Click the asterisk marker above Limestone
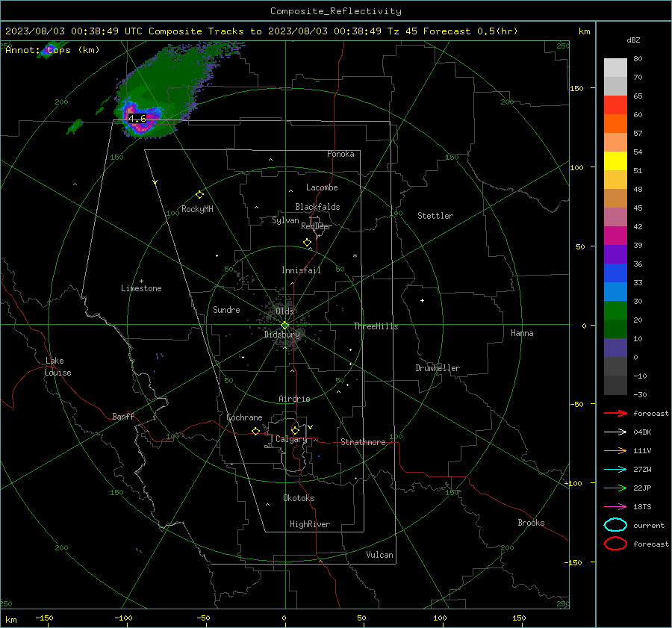Screen dimensions: 672x628 click(x=141, y=282)
